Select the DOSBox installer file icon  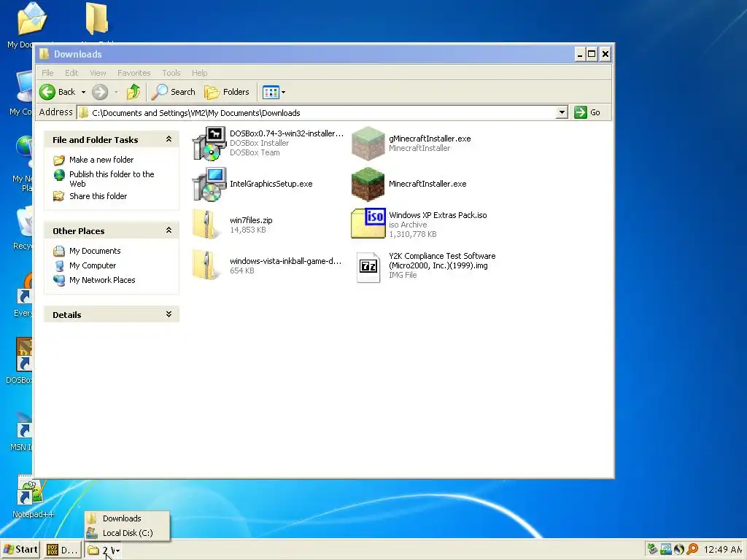pyautogui.click(x=209, y=144)
